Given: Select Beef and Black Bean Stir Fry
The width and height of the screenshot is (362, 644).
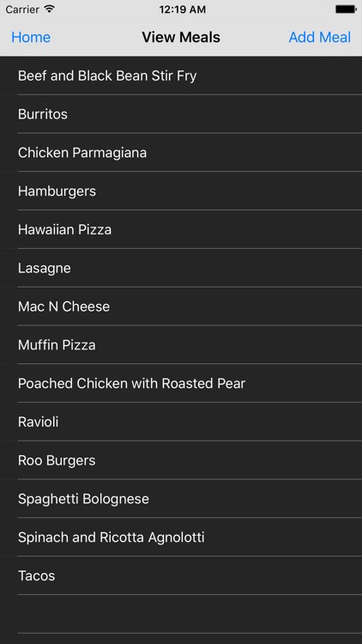Looking at the screenshot, I should pyautogui.click(x=181, y=76).
